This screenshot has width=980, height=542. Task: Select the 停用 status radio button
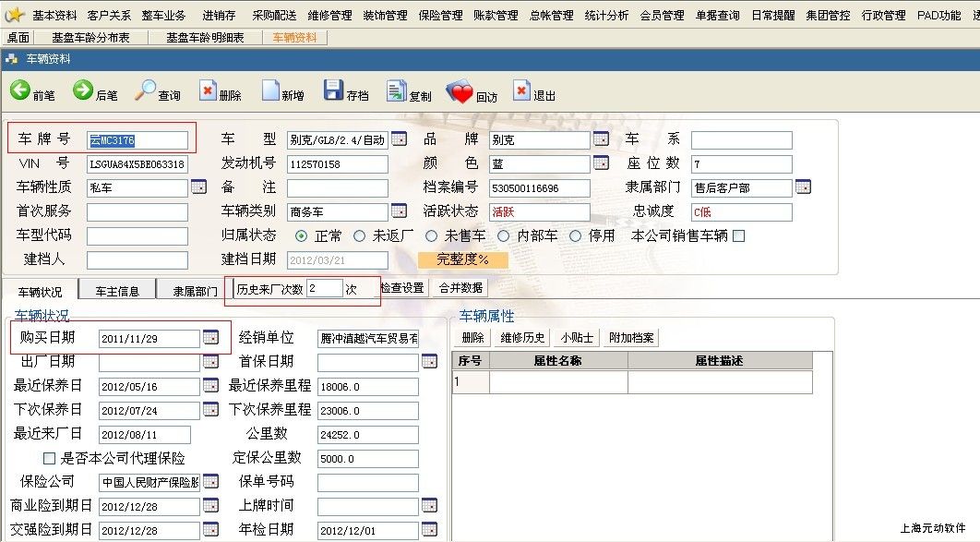coord(576,235)
